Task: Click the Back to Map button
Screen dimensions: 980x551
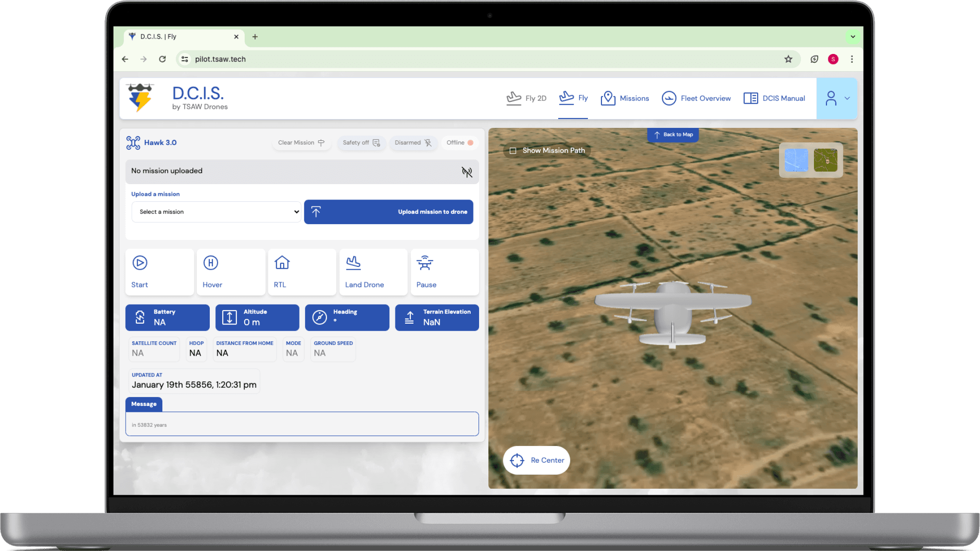Action: tap(673, 135)
